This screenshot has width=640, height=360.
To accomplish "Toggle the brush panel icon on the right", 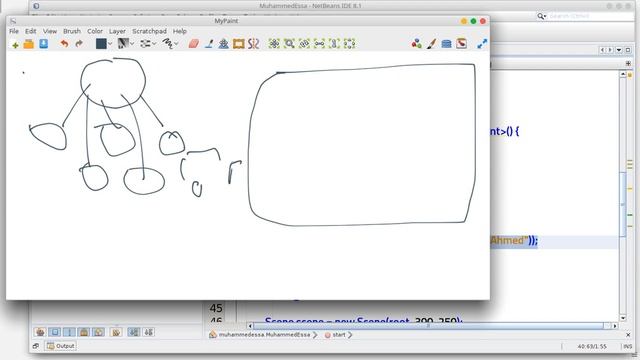I will (x=431, y=44).
